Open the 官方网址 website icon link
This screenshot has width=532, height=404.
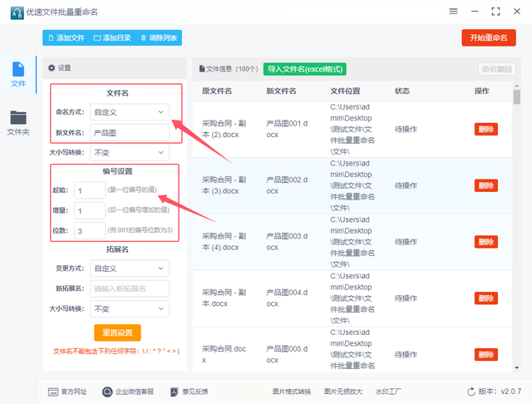[53, 392]
